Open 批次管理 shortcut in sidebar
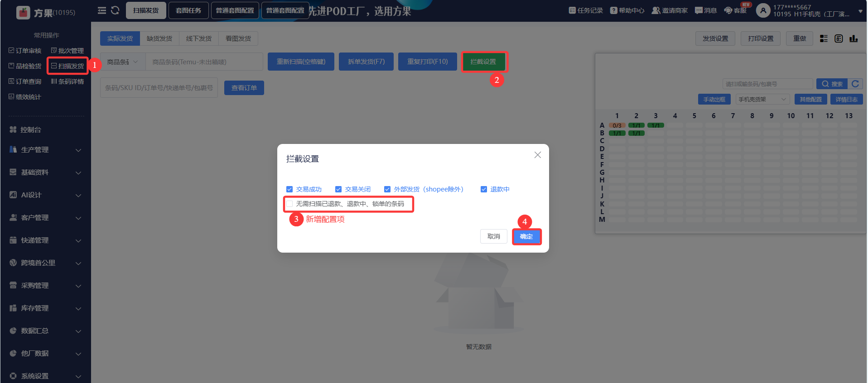The height and width of the screenshot is (383, 868). pos(68,51)
